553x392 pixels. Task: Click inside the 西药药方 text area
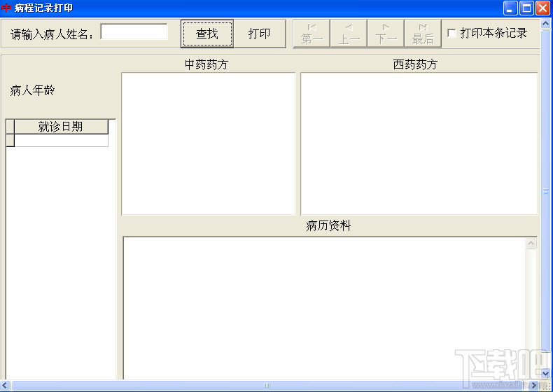[419, 143]
